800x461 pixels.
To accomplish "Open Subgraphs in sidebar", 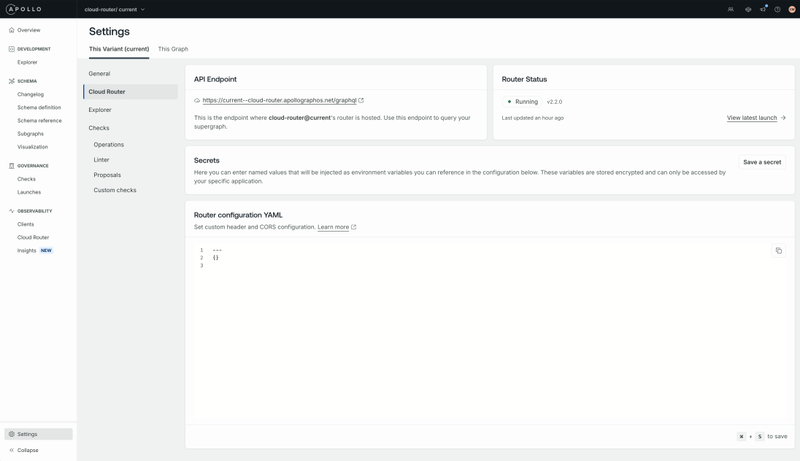I will pyautogui.click(x=31, y=134).
